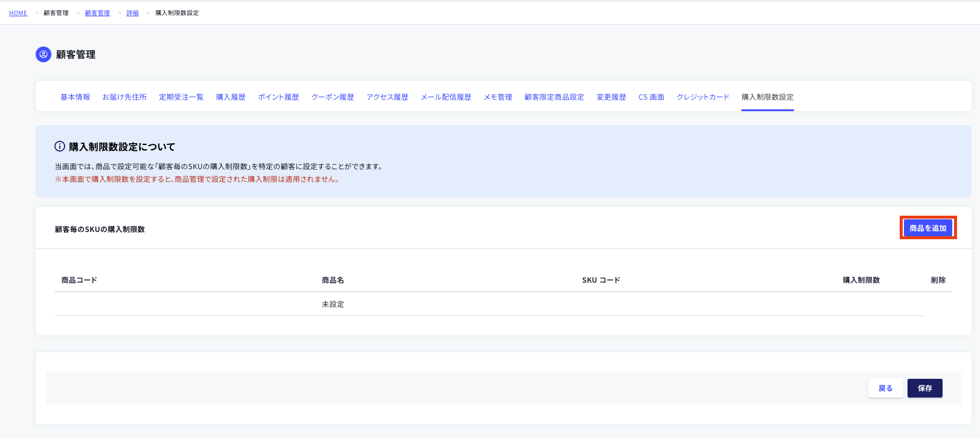Switch to メール配信履歴 tab

446,97
